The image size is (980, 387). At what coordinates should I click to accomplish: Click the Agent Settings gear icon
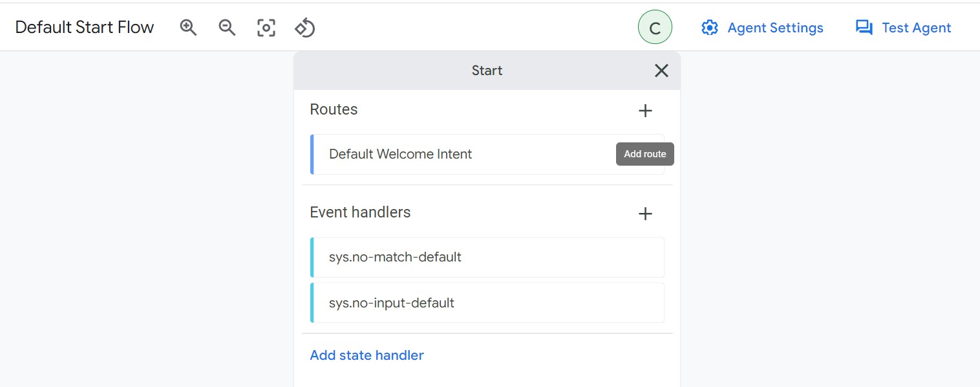pyautogui.click(x=710, y=28)
